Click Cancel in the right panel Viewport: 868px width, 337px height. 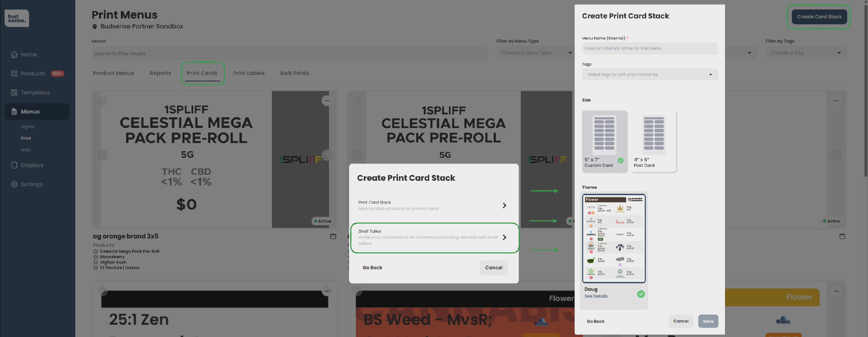[681, 321]
